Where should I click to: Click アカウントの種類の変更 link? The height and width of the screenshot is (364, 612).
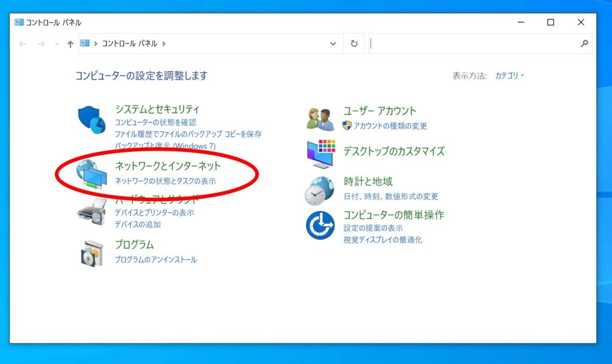click(x=390, y=126)
